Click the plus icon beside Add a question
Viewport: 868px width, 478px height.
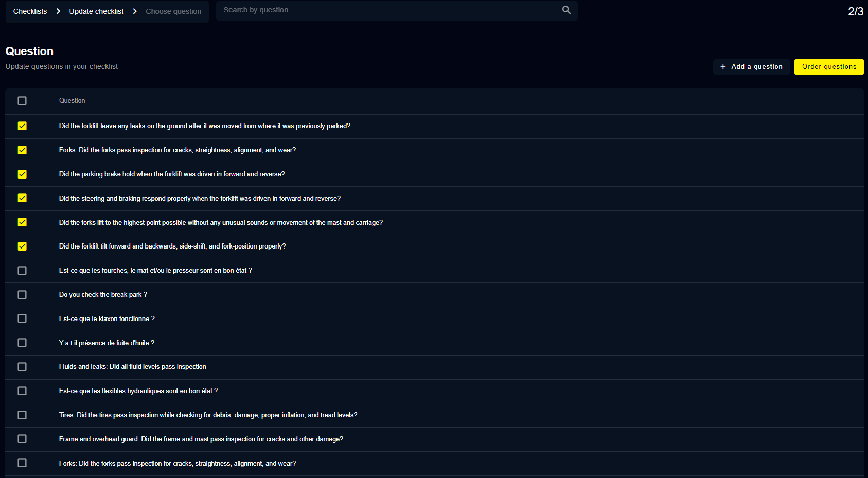(723, 67)
